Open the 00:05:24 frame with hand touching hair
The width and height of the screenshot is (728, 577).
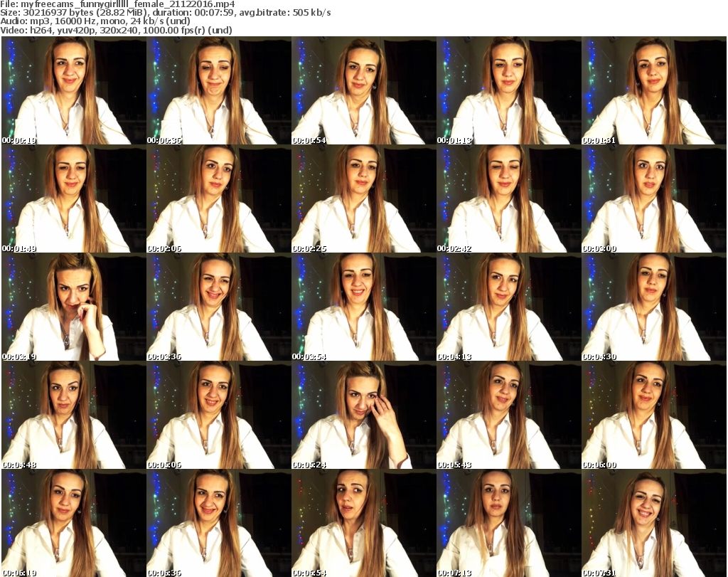pos(363,415)
